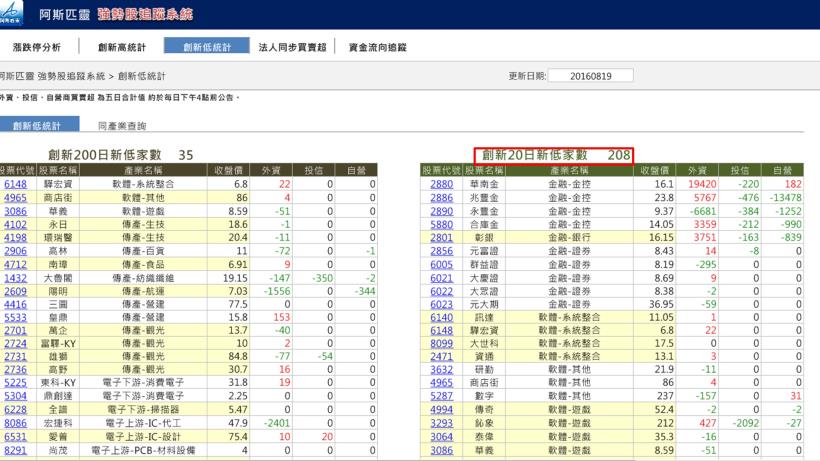This screenshot has height=461, width=820.
Task: Open the 創新高統計 tab
Action: 122,47
